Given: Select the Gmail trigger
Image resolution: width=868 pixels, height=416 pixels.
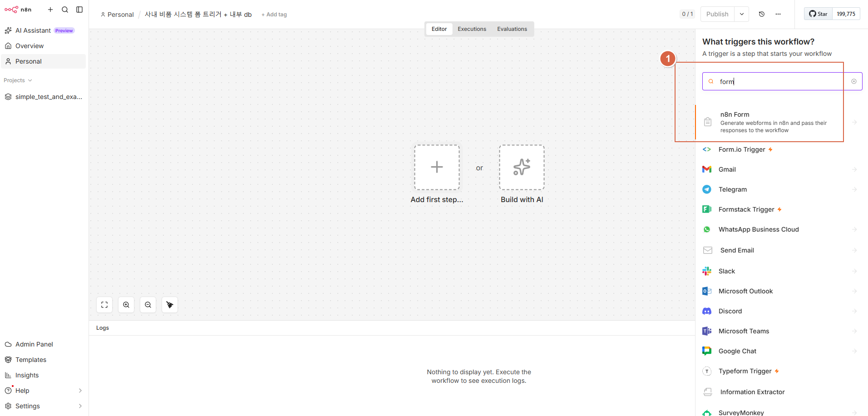Looking at the screenshot, I should pos(779,169).
